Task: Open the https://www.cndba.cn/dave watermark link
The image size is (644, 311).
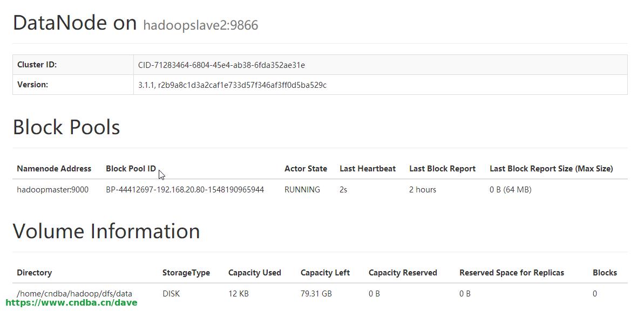Action: point(71,303)
